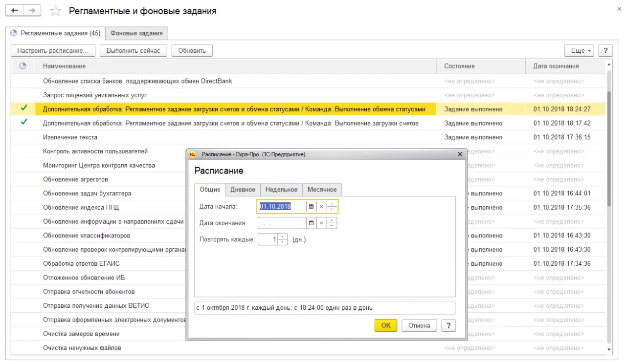Go back with the left arrow button
This screenshot has height=364, width=626.
(15, 10)
